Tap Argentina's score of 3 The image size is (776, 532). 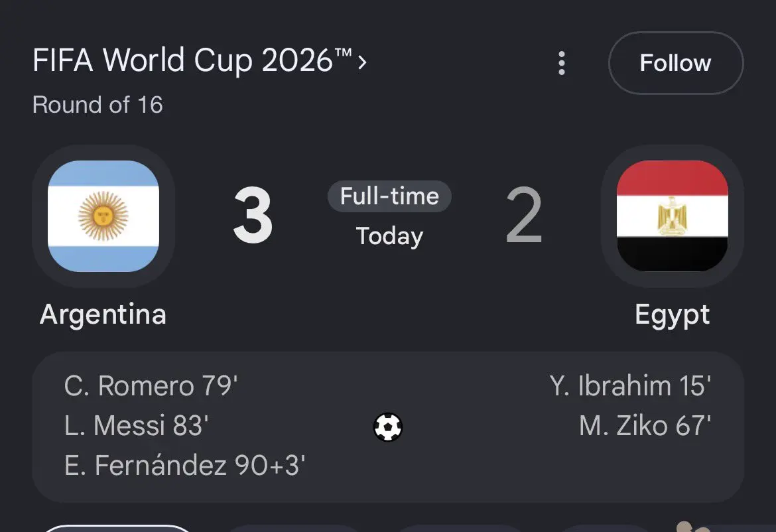click(x=253, y=216)
